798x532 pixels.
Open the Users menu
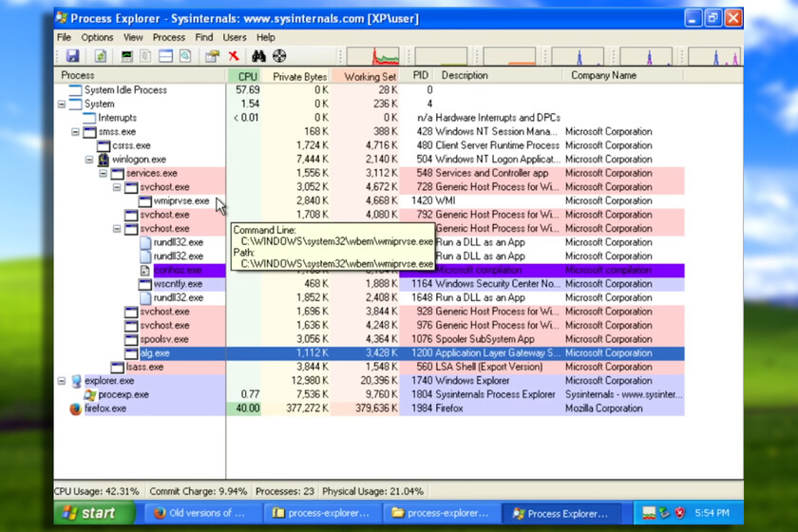coord(234,38)
